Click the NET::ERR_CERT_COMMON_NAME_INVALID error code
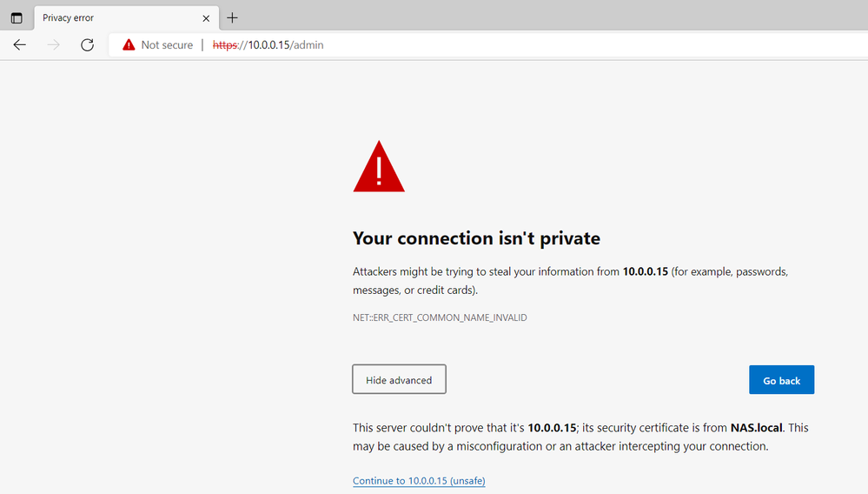Image resolution: width=868 pixels, height=494 pixels. pos(440,318)
